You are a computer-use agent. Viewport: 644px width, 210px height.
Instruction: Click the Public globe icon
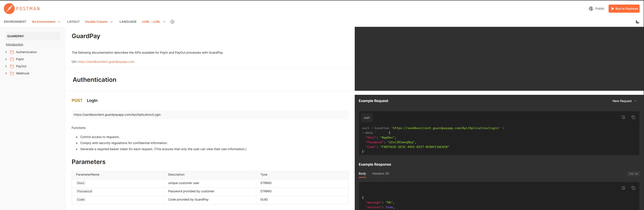point(591,8)
